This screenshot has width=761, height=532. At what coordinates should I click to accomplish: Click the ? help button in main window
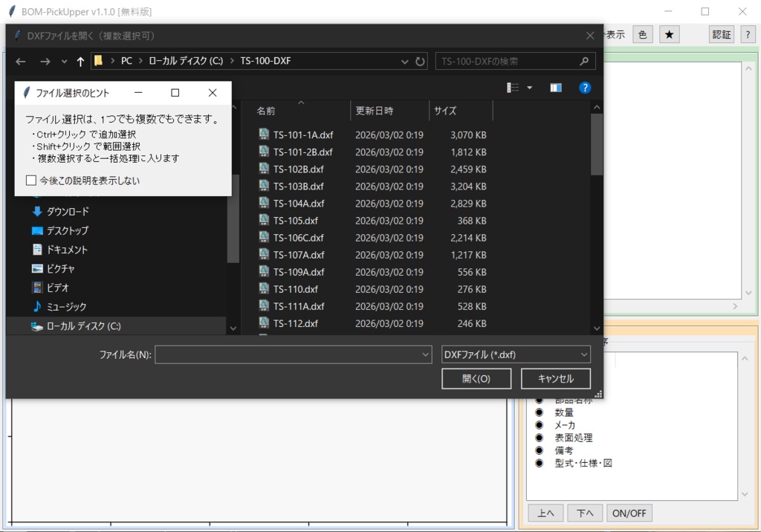[x=748, y=34]
